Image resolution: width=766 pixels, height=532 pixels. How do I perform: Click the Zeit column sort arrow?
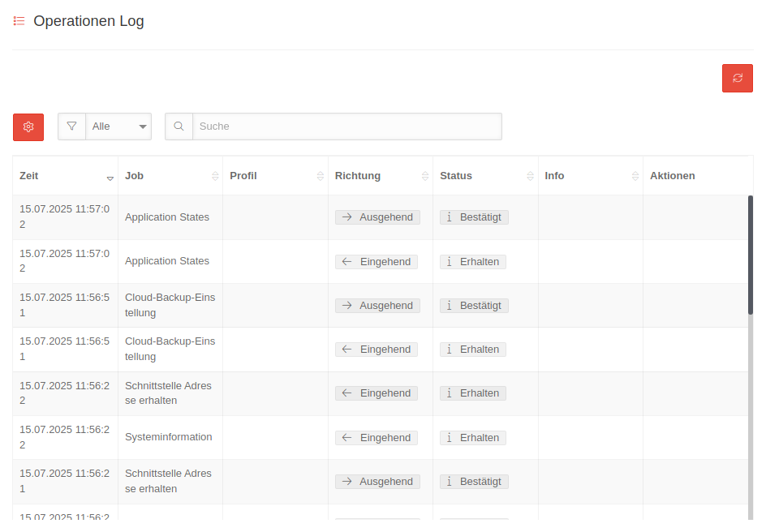point(110,177)
